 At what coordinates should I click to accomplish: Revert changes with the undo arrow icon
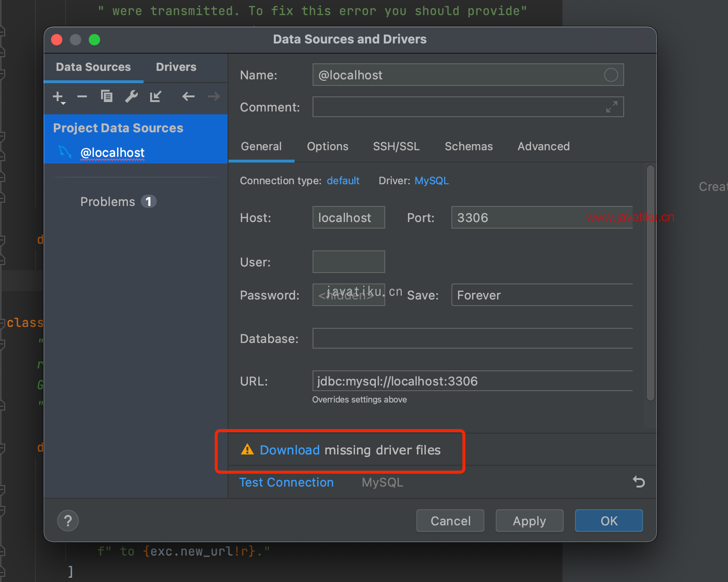[x=639, y=482]
